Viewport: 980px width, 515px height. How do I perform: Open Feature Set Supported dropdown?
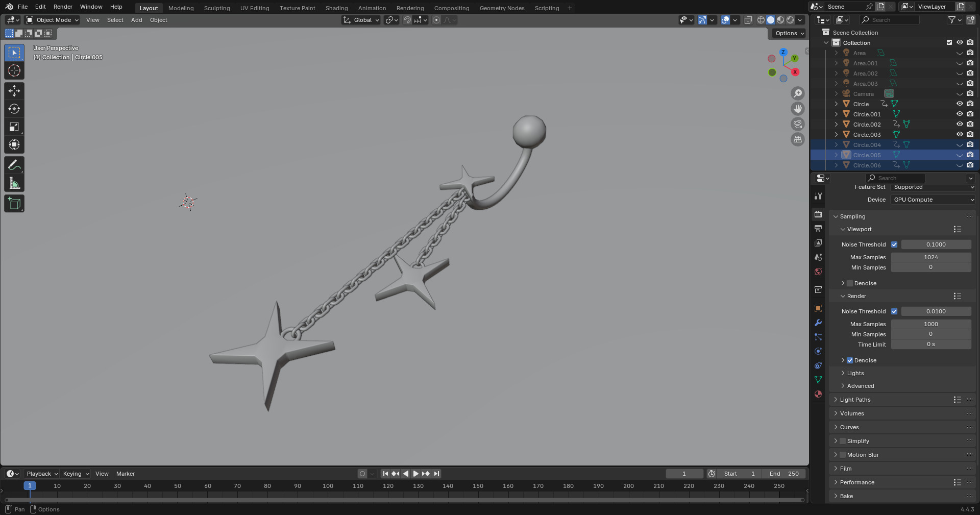point(933,187)
